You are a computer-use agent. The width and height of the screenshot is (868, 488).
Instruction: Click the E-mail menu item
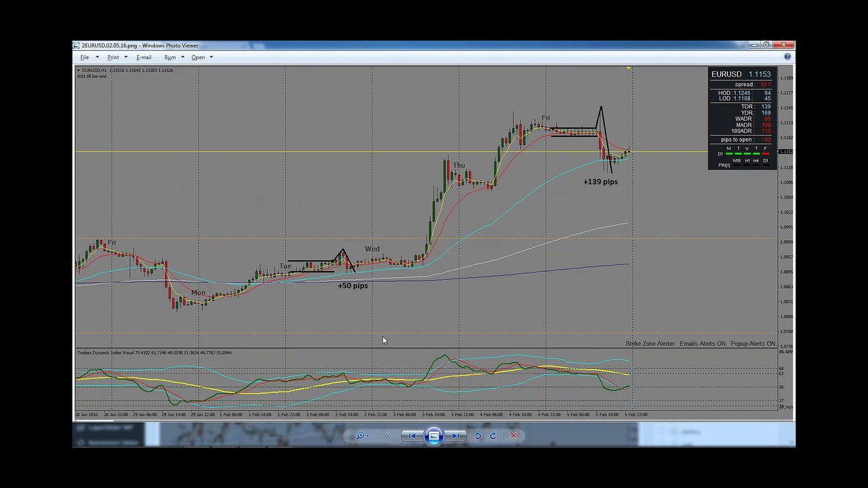[x=144, y=57]
